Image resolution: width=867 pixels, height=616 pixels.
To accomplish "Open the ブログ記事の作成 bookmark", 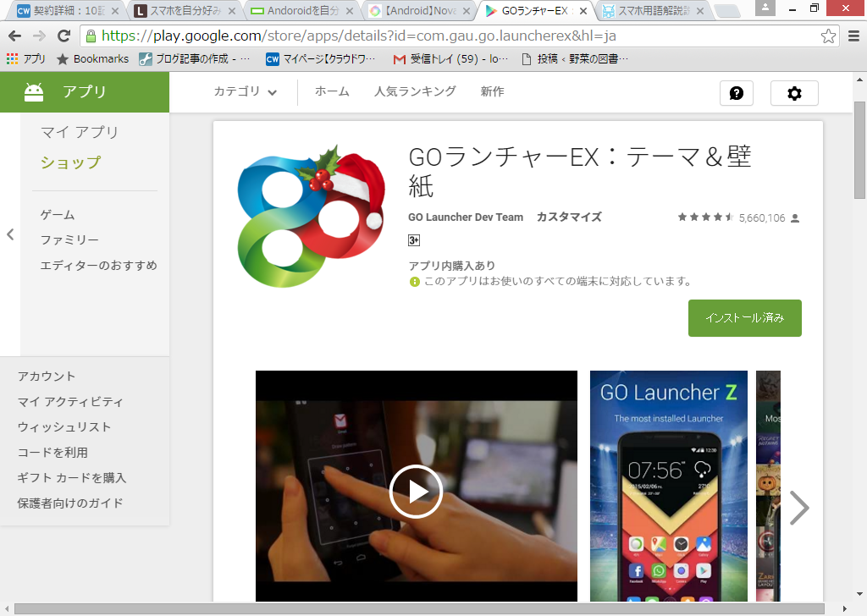I will [x=194, y=58].
